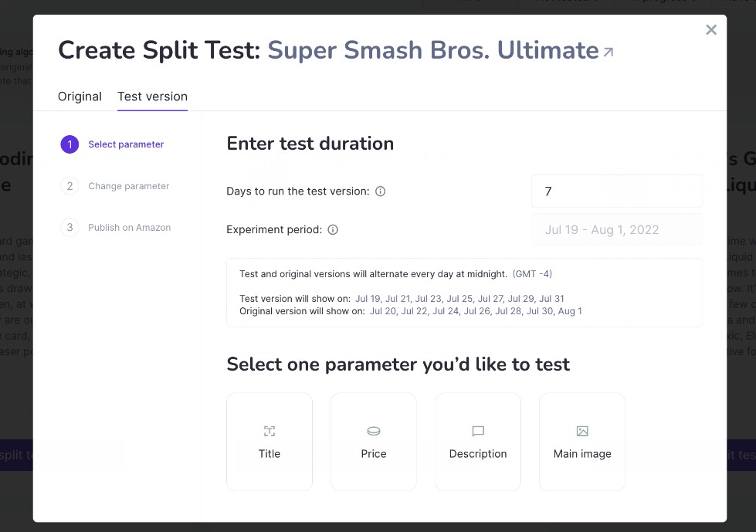Click the step 2 circle indicator
This screenshot has width=756, height=532.
pos(69,186)
